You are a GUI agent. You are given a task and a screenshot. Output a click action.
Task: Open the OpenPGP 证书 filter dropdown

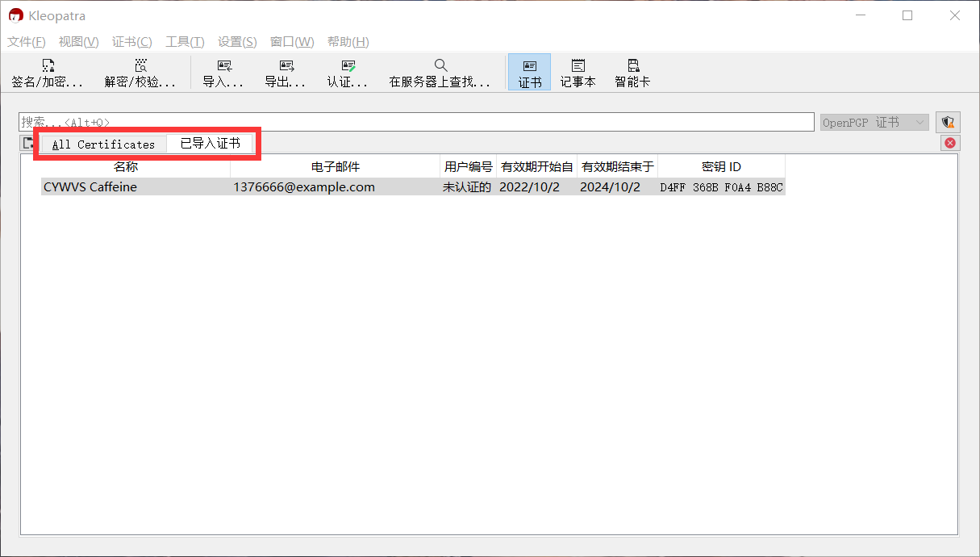click(x=874, y=121)
